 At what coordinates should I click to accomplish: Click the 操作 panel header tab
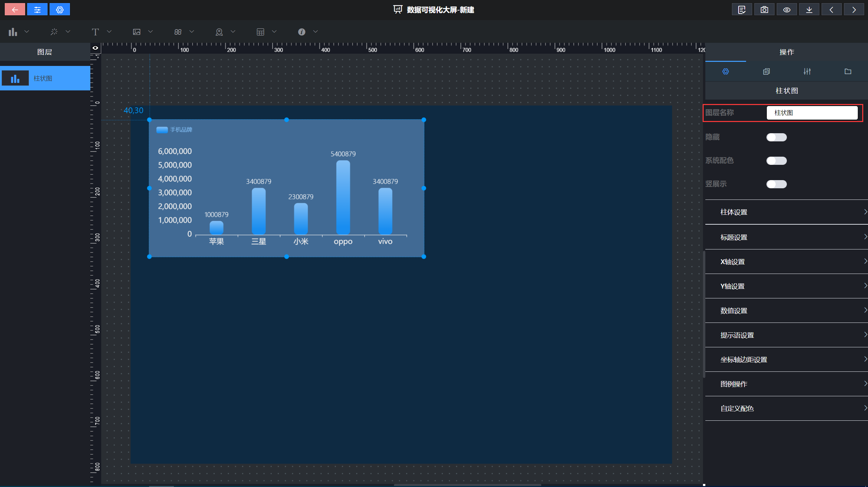point(786,52)
